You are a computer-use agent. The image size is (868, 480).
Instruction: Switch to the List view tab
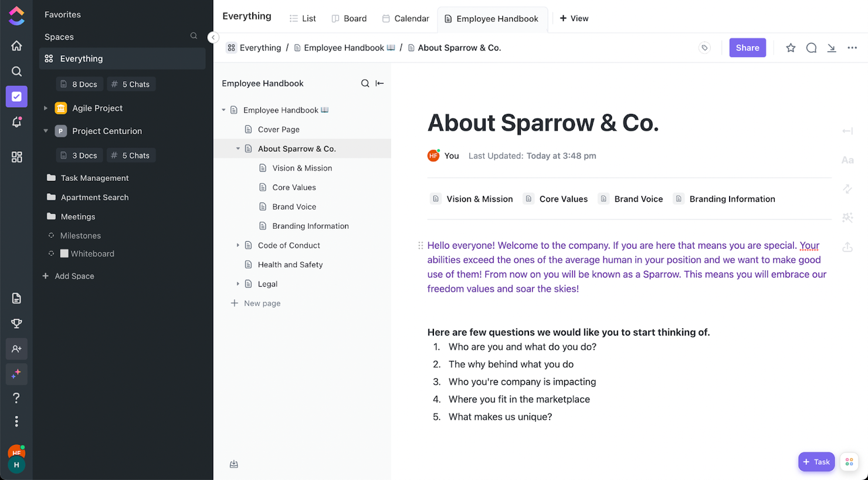[x=303, y=18]
